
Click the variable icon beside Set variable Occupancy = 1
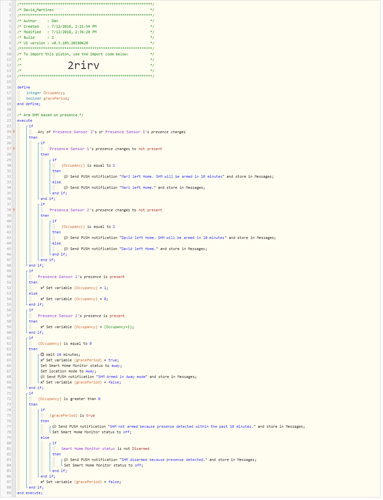42,287
